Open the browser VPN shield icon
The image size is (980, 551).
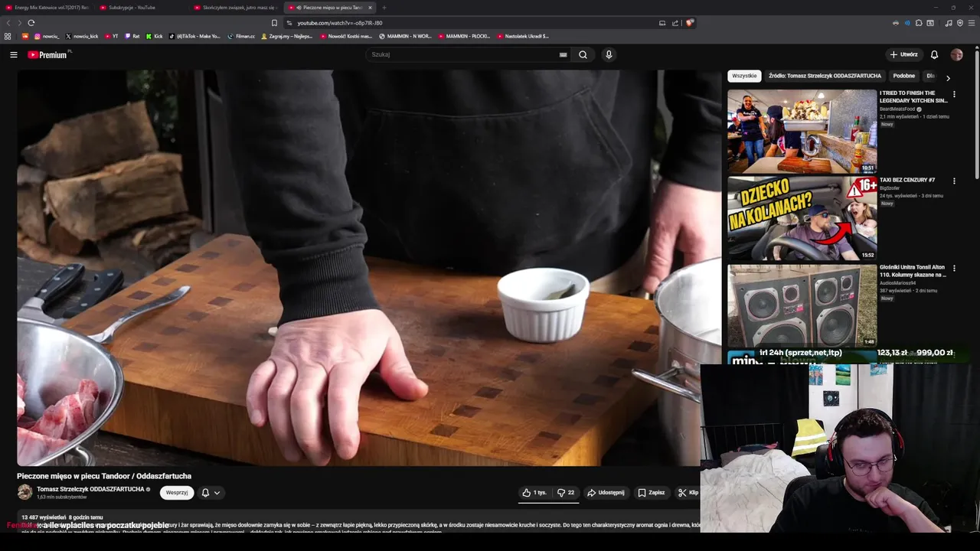click(960, 23)
